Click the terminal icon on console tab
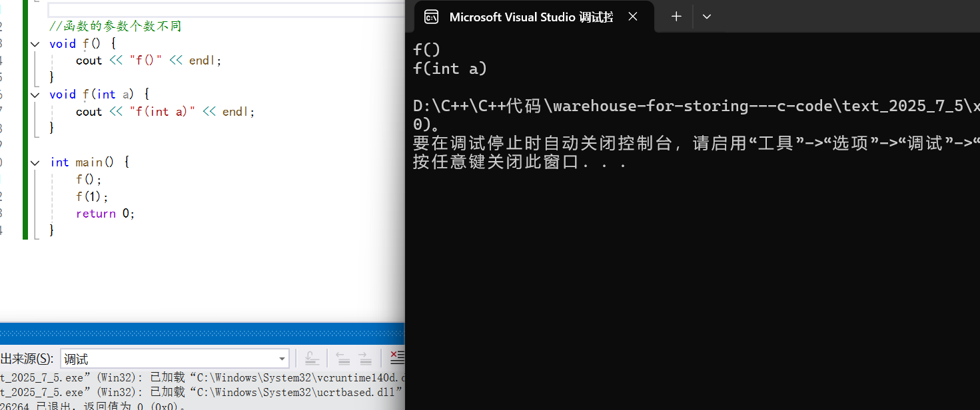 [x=432, y=17]
